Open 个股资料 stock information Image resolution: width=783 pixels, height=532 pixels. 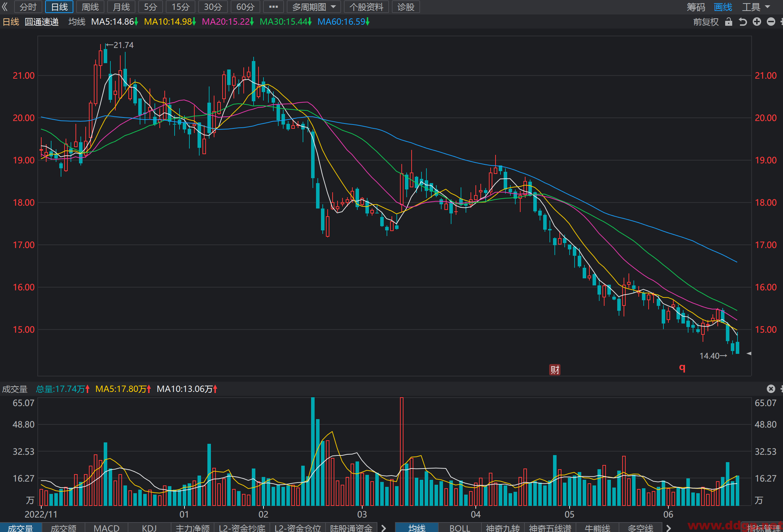(x=366, y=7)
